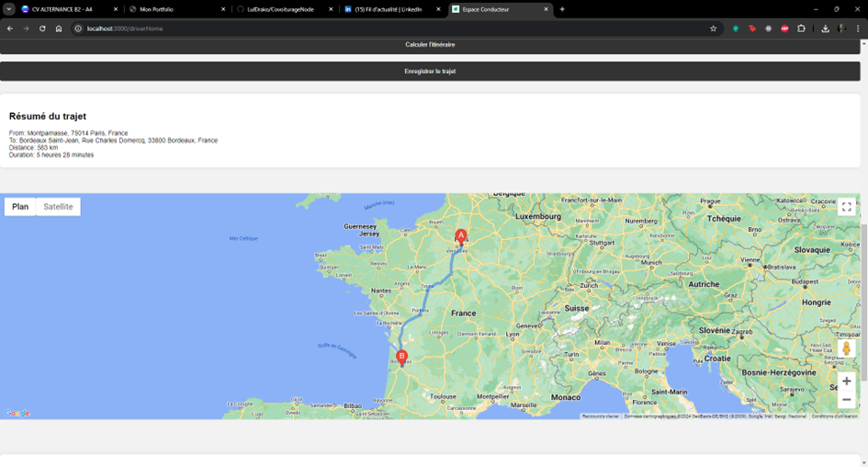Zoom out on the map
Screen dimensions: 868x467
846,399
